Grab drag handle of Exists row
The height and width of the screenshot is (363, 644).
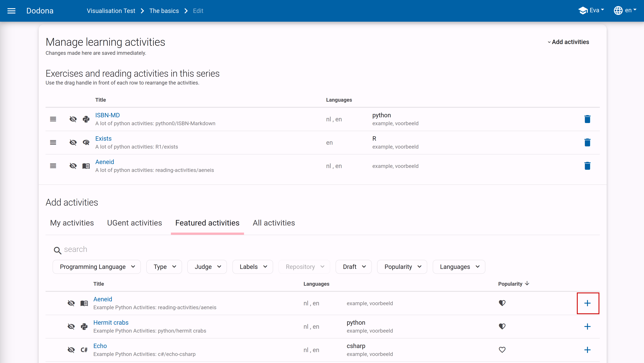click(53, 143)
